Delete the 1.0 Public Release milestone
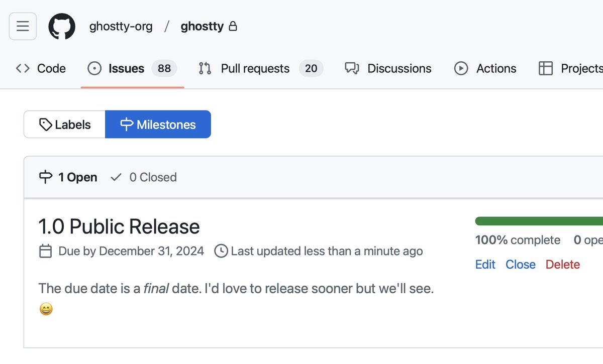Image resolution: width=603 pixels, height=364 pixels. (563, 265)
